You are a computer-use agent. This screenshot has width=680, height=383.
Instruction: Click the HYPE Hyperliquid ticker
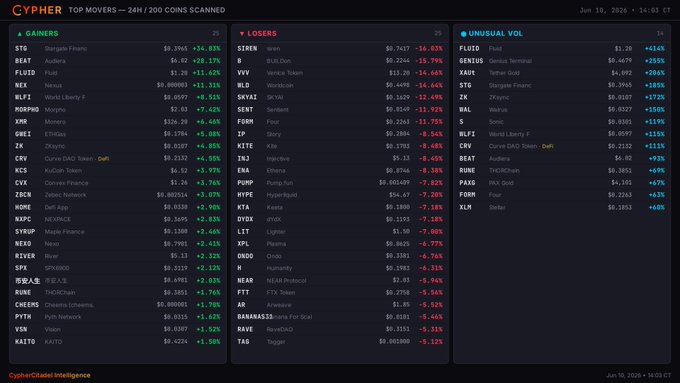[x=245, y=195]
